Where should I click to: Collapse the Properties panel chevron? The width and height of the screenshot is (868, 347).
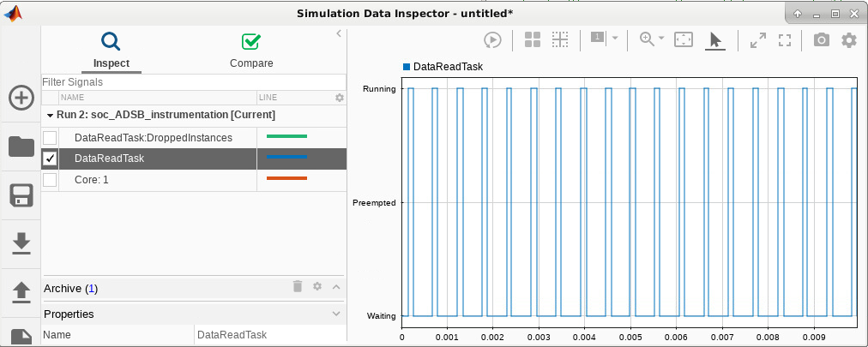tap(336, 314)
